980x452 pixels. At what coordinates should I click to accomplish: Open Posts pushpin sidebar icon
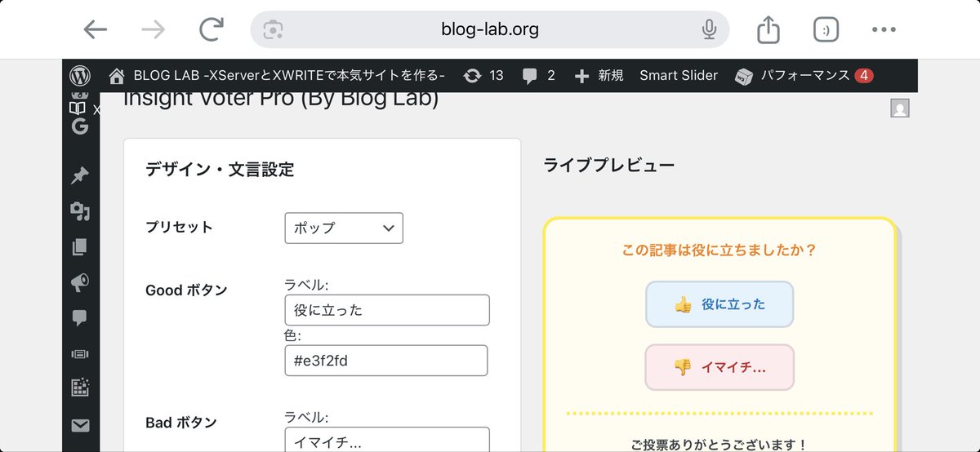pos(80,175)
